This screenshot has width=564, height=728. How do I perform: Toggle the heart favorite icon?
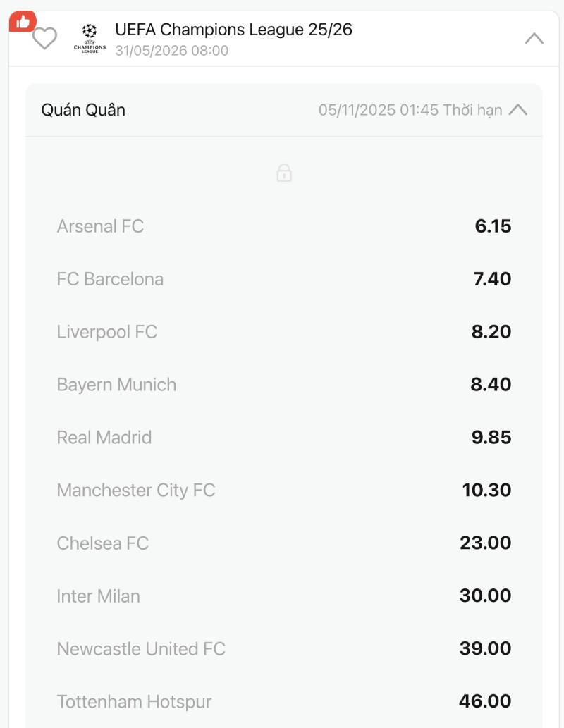pyautogui.click(x=44, y=38)
